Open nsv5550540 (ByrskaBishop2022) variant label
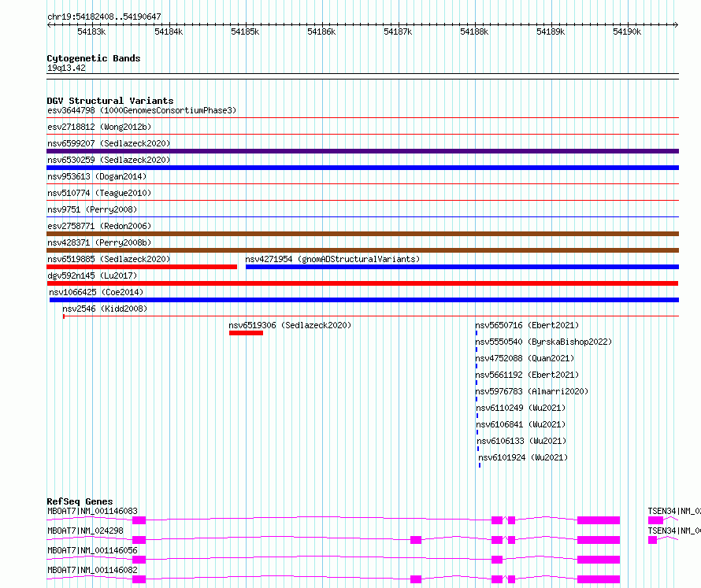Viewport: 701px width, 588px height. (543, 342)
